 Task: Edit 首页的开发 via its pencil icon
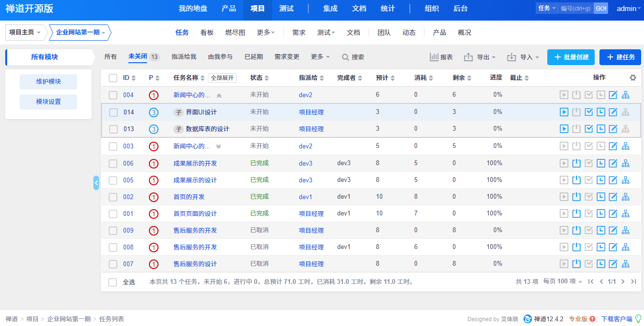[x=613, y=197]
